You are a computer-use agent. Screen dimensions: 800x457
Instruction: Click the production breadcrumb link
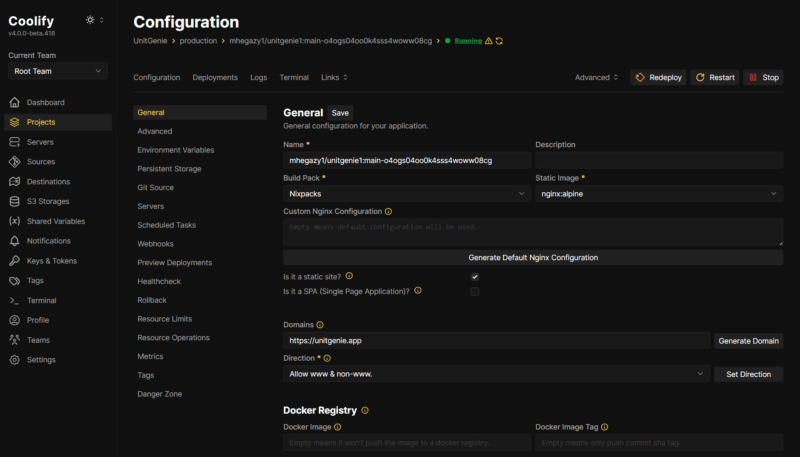pos(198,41)
